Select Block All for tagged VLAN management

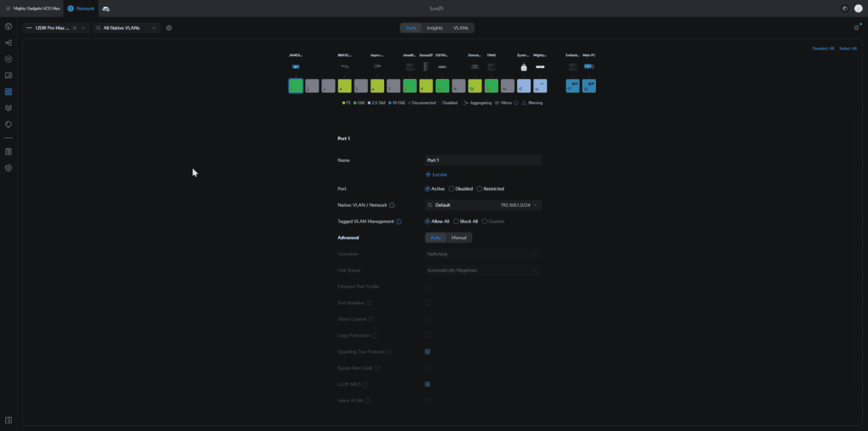(456, 221)
